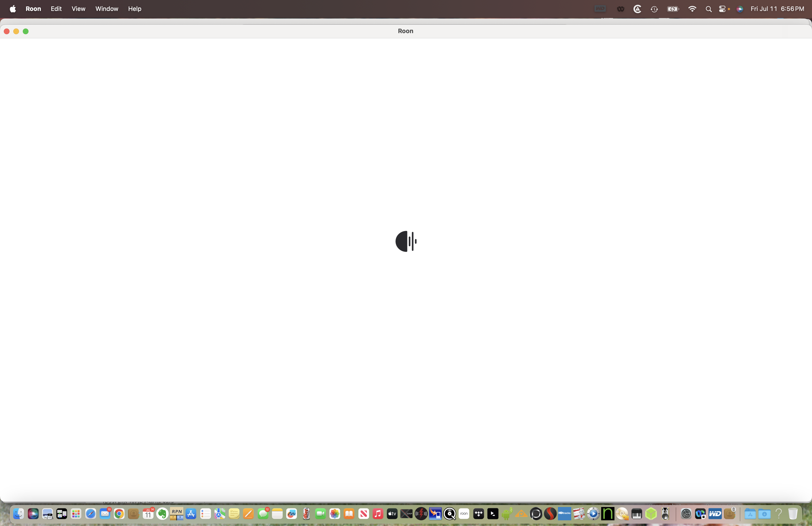This screenshot has height=526, width=812.
Task: Open Messages from the dock
Action: (263, 514)
